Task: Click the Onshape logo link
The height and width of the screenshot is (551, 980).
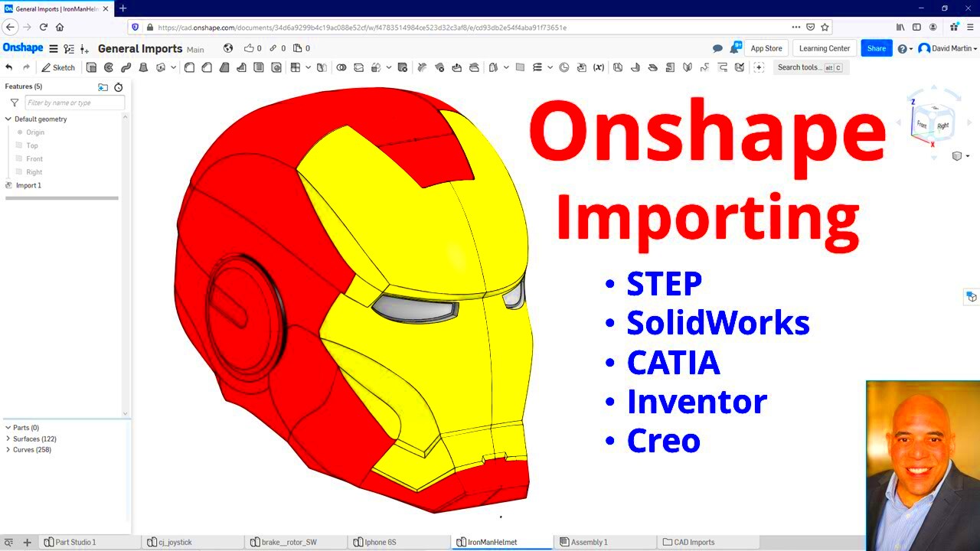Action: click(x=23, y=47)
